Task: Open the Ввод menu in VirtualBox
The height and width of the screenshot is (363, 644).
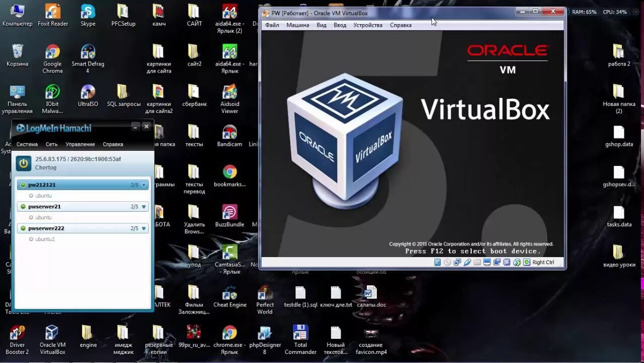Action: [340, 25]
